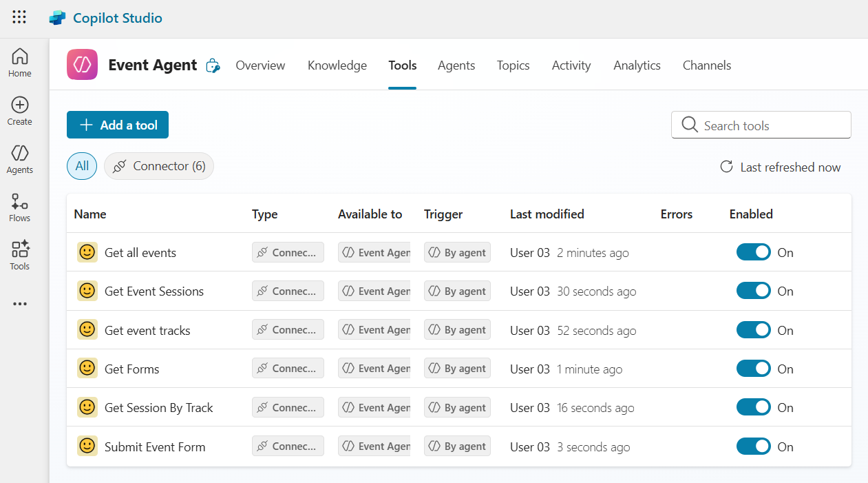The image size is (868, 483).
Task: Open the app launcher waffle icon
Action: (x=19, y=17)
